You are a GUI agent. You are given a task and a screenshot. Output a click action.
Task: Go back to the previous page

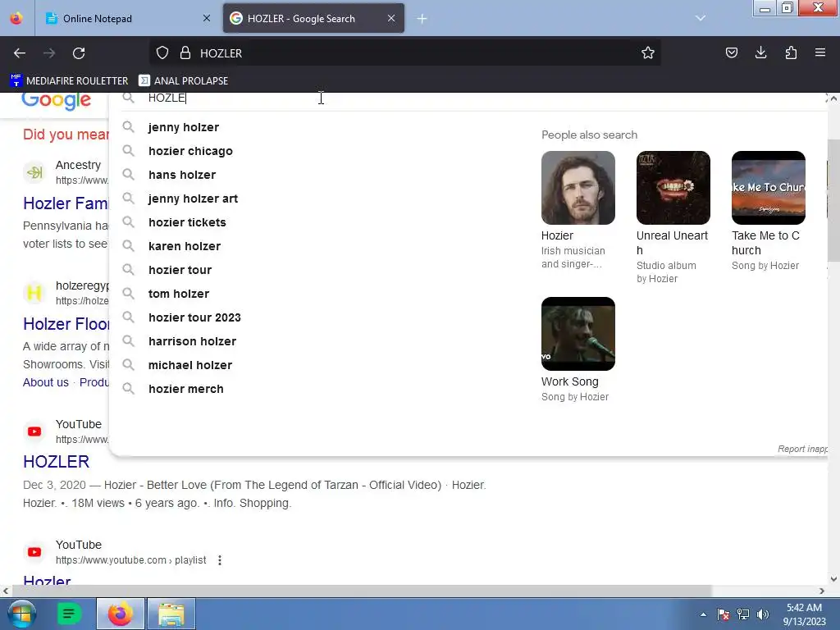[20, 53]
